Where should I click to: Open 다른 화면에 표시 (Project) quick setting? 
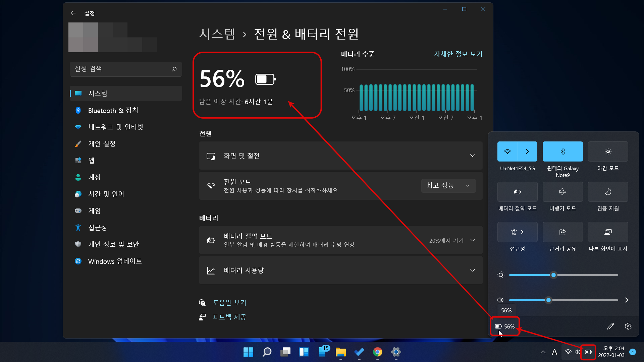(608, 232)
